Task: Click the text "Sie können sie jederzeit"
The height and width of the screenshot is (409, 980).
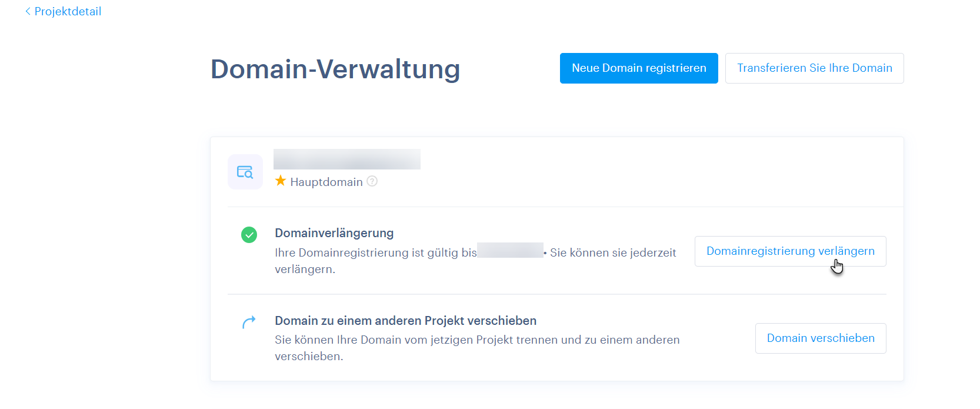Action: [613, 253]
